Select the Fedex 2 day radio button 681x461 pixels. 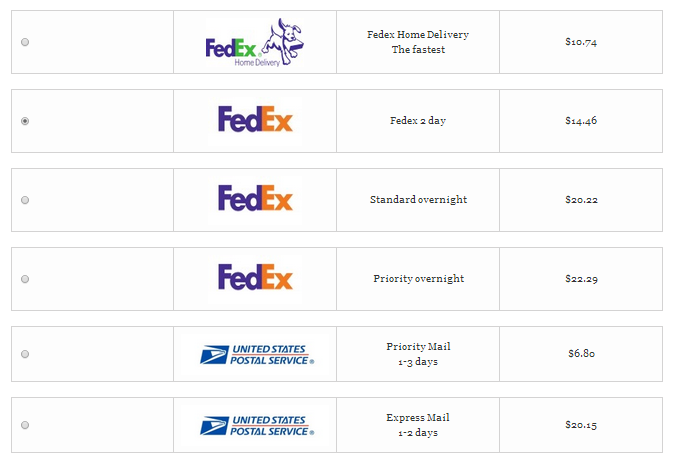[x=25, y=121]
